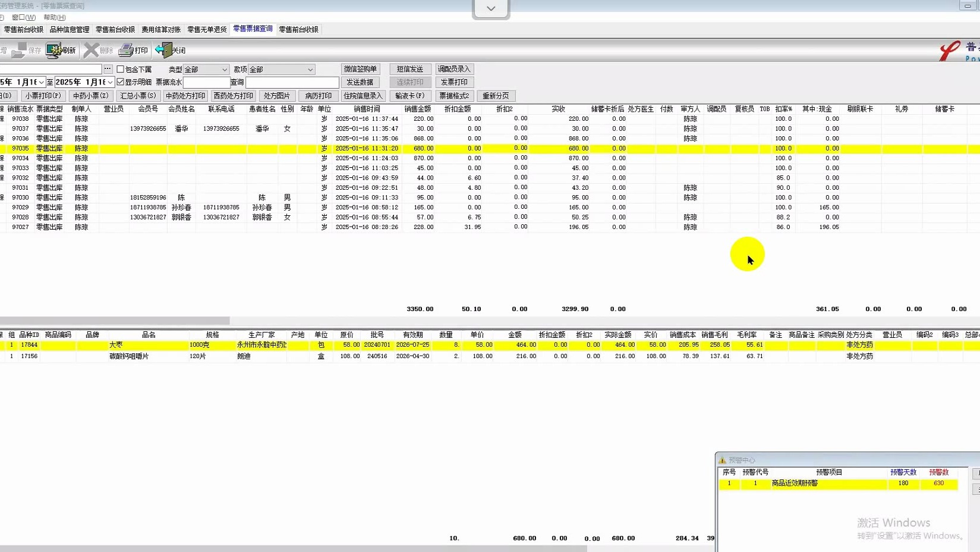
Task: Click the upper table horizontal scrollbar
Action: 115,320
